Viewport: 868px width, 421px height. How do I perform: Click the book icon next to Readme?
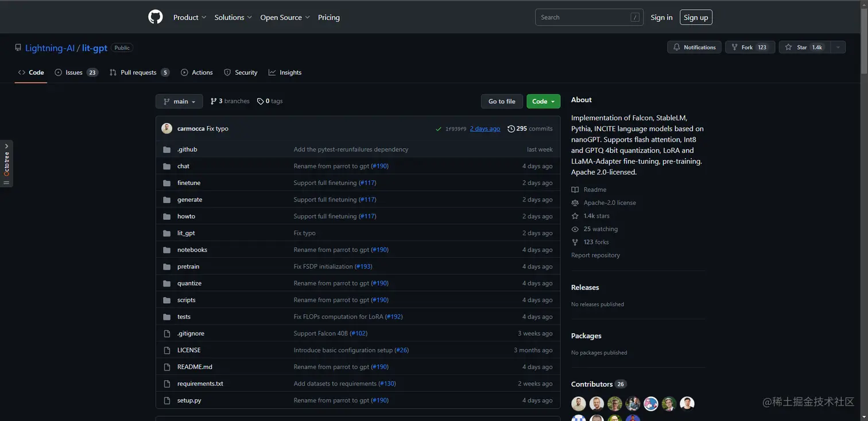tap(575, 190)
